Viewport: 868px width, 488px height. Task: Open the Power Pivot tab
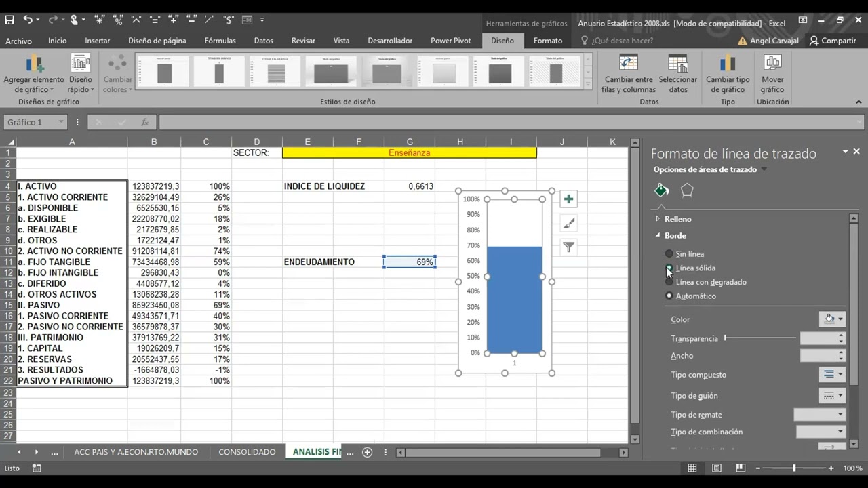pyautogui.click(x=450, y=41)
